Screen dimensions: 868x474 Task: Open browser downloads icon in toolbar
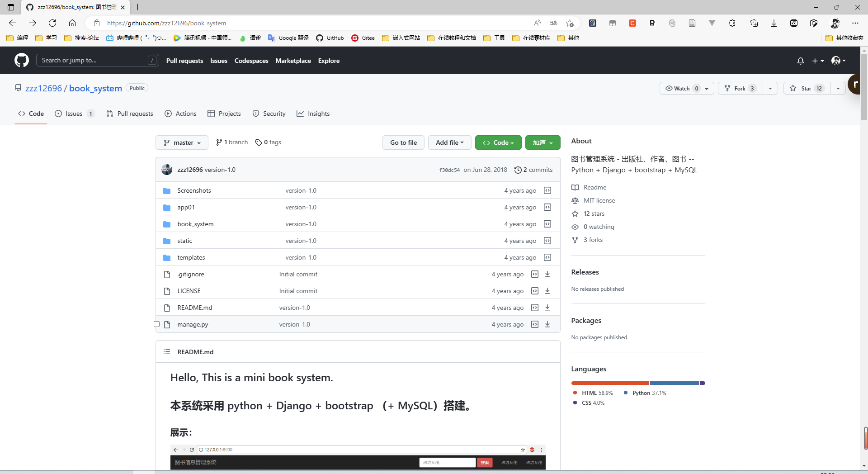pos(774,23)
